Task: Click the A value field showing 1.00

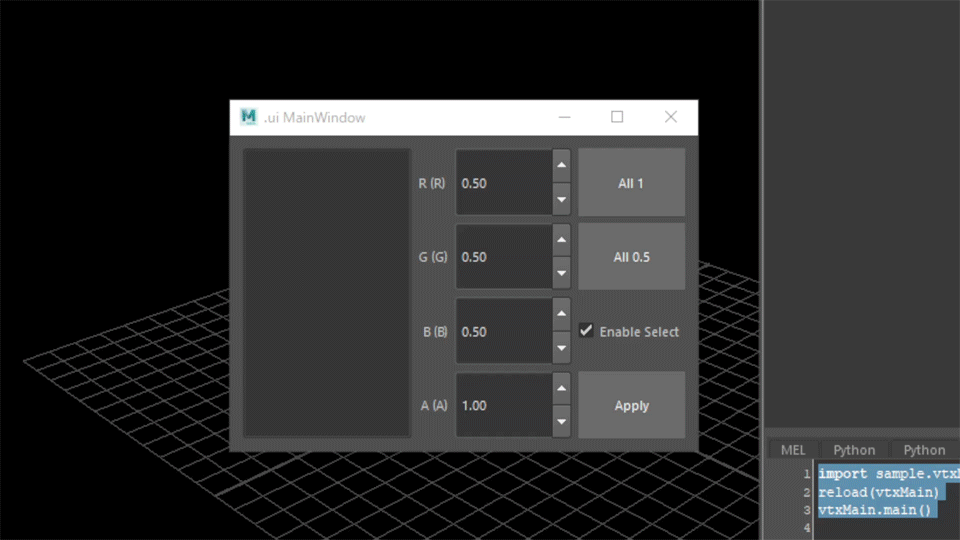Action: pos(504,406)
